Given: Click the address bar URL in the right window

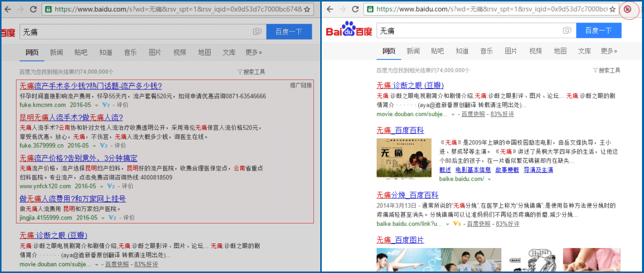Looking at the screenshot, I should [491, 9].
